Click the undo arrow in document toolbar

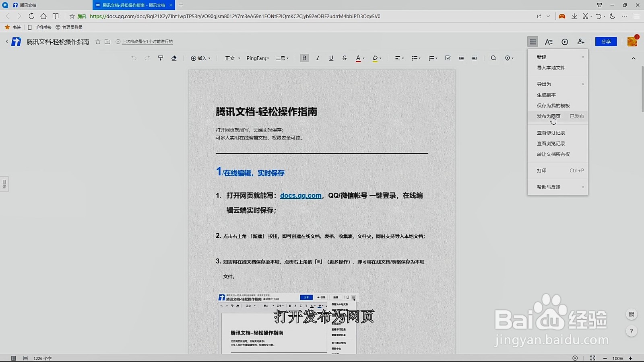click(134, 58)
